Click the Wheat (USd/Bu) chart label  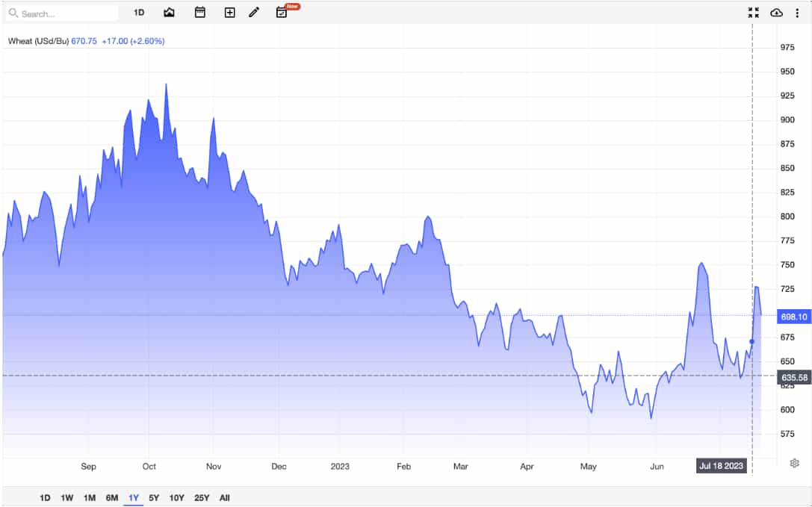pyautogui.click(x=38, y=41)
